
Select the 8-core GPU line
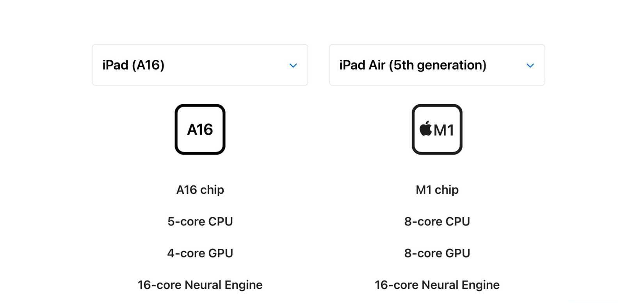click(437, 253)
